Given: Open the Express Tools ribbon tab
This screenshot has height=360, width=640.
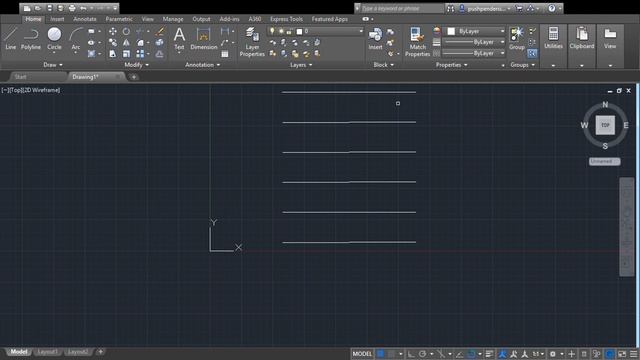Looking at the screenshot, I should click(x=287, y=19).
